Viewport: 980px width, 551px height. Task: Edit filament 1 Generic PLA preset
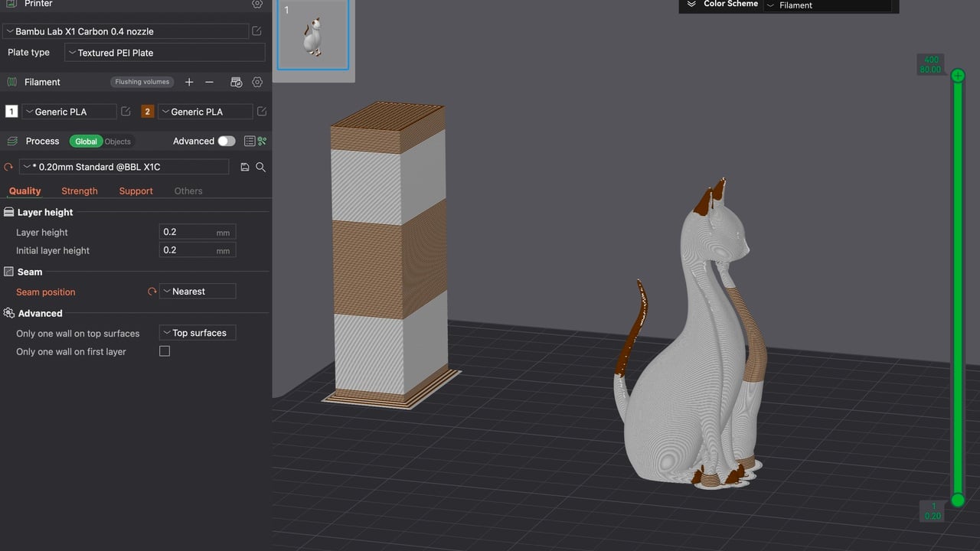point(126,111)
